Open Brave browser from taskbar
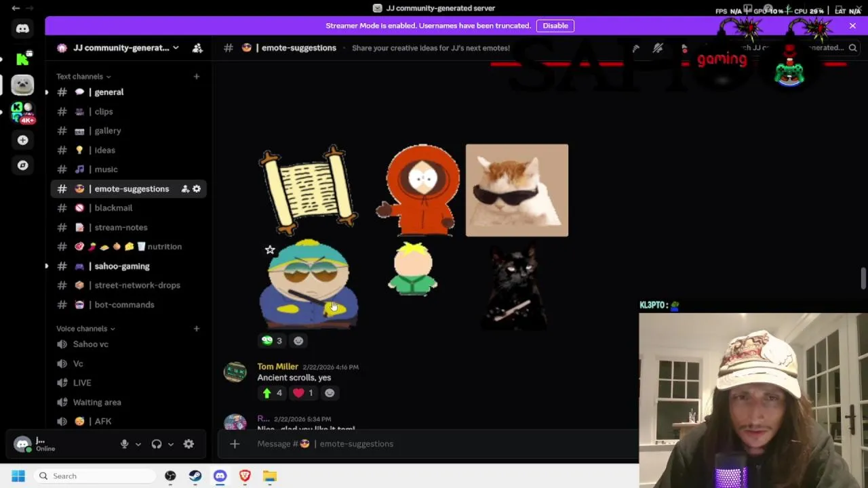 coord(245,476)
